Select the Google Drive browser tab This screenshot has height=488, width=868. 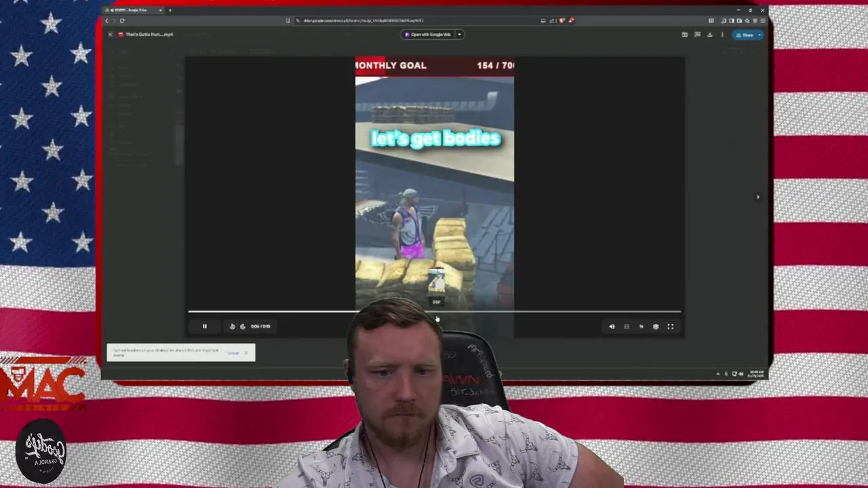pos(134,10)
